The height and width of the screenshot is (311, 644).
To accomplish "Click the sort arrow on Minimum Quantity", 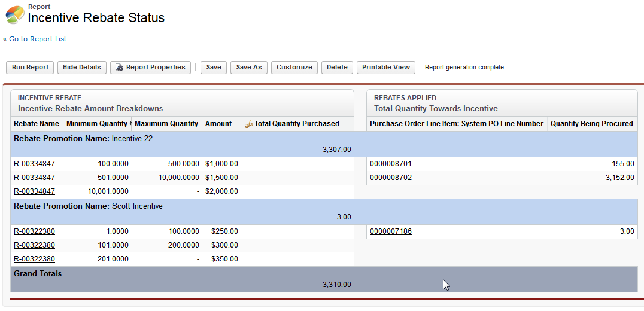I will pos(130,124).
